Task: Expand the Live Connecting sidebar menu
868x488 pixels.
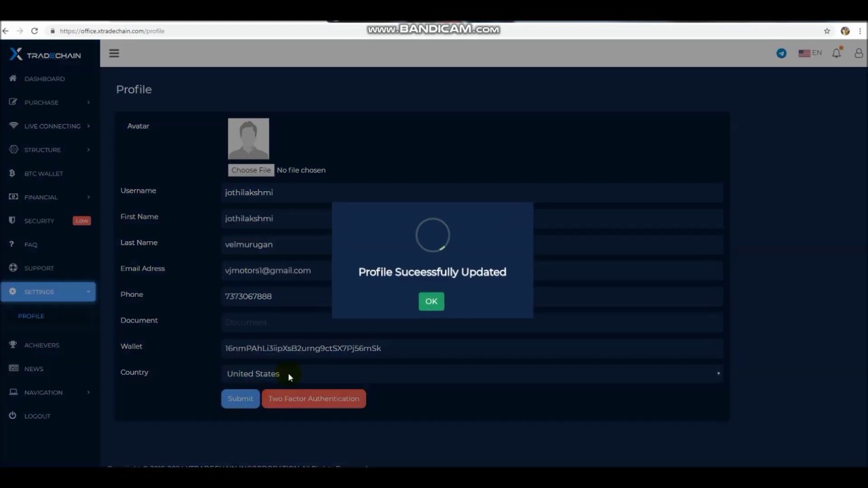Action: (x=49, y=126)
